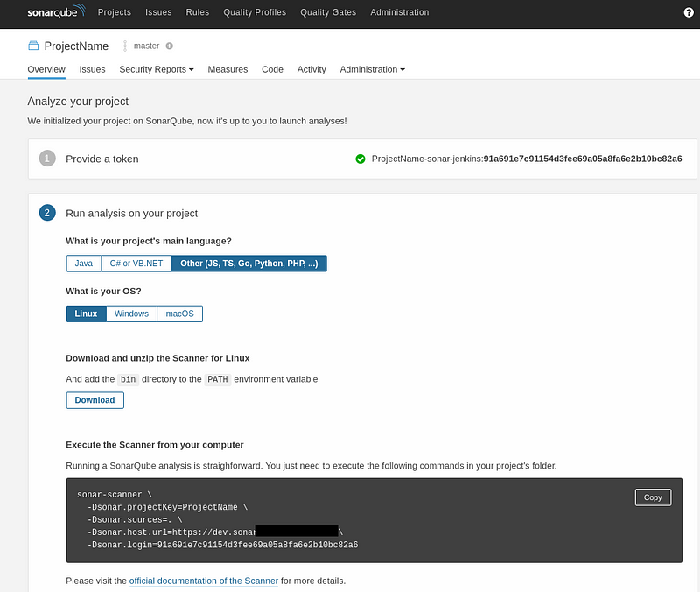Open Quality Gates in top navigation
The height and width of the screenshot is (592, 700).
328,12
